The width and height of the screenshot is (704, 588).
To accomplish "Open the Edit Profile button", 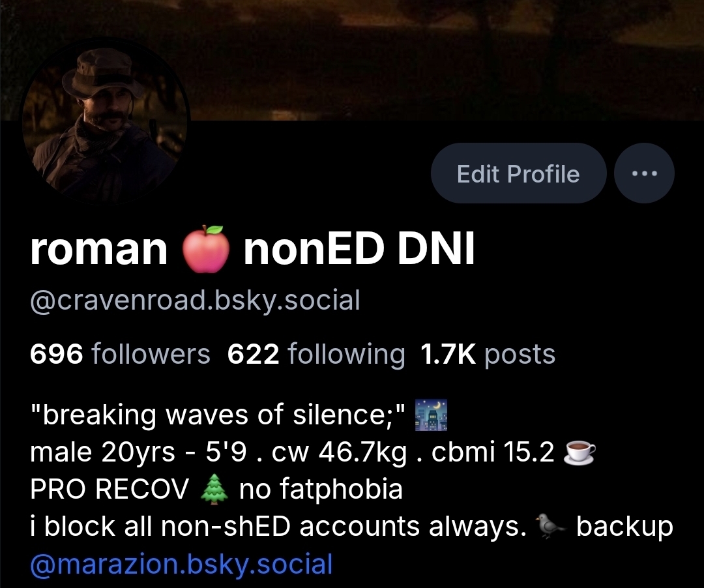I will [x=519, y=173].
